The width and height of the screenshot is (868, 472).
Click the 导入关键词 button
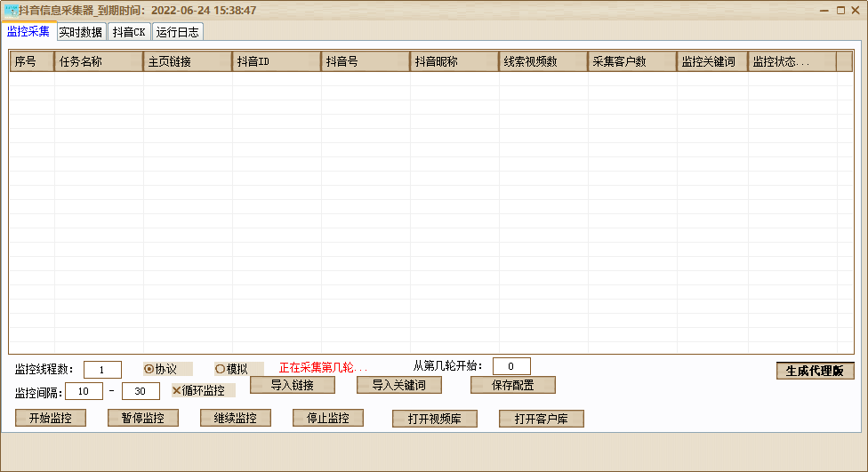tap(399, 385)
